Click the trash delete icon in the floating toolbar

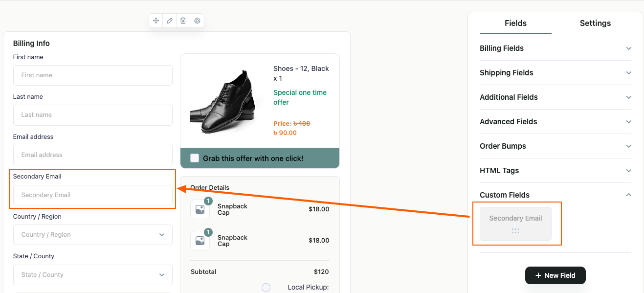pyautogui.click(x=183, y=21)
